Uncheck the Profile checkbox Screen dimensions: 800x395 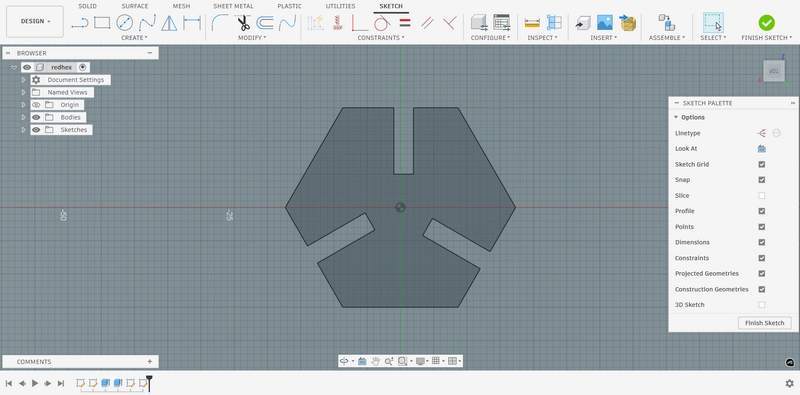coord(762,211)
